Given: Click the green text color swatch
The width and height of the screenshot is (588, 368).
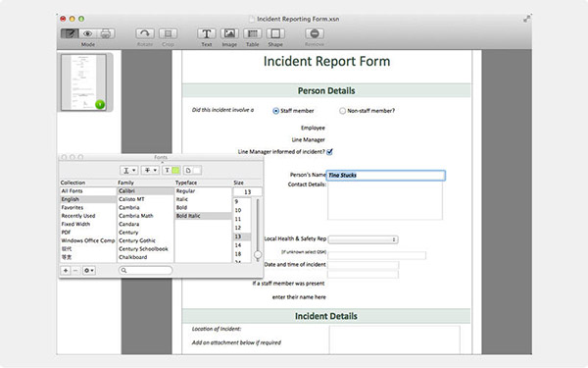Looking at the screenshot, I should point(175,171).
